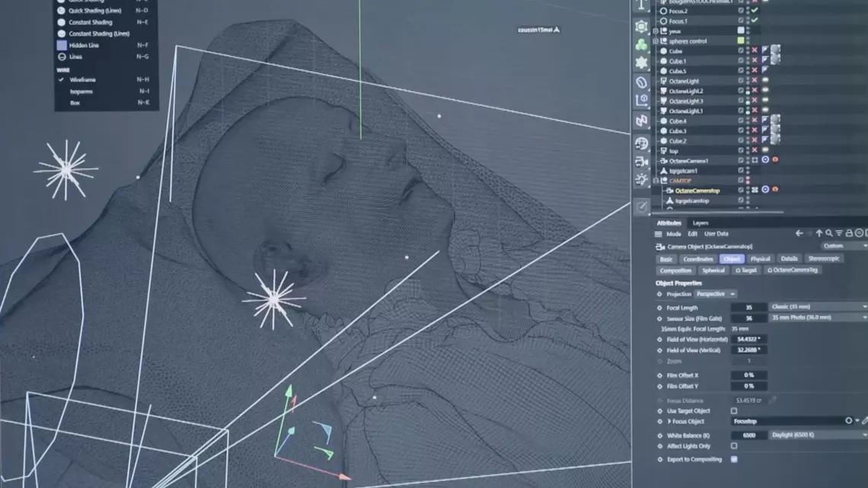Click the instance planes toolbar icon
Screen dimensions: 868x488
click(x=641, y=120)
